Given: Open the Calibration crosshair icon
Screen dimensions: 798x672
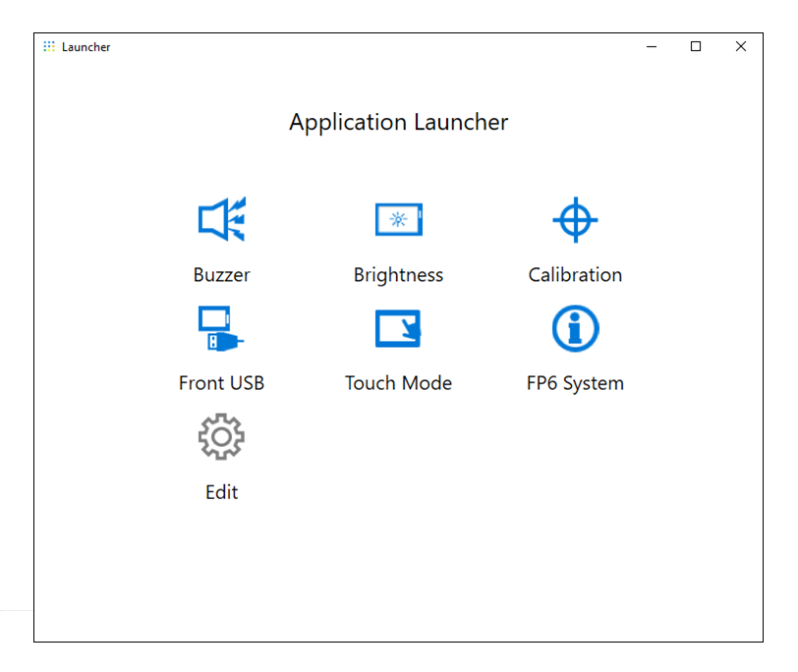Looking at the screenshot, I should [575, 219].
